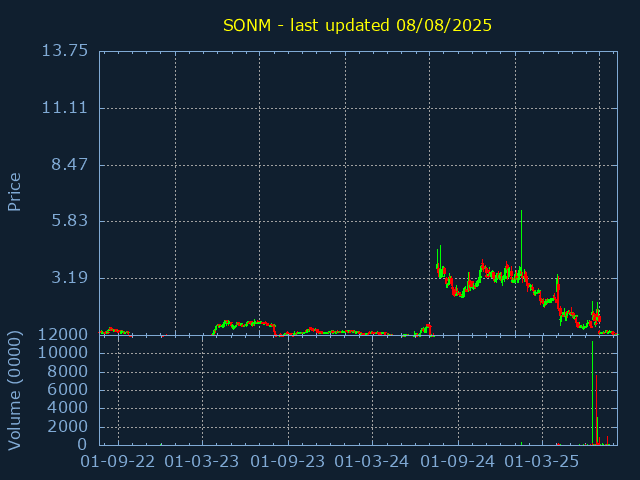
Task: Click the 8.47 price axis label
Action: point(69,164)
